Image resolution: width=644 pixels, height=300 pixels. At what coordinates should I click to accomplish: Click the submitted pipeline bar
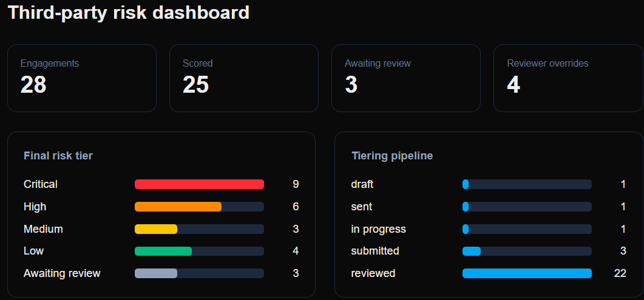click(x=527, y=252)
